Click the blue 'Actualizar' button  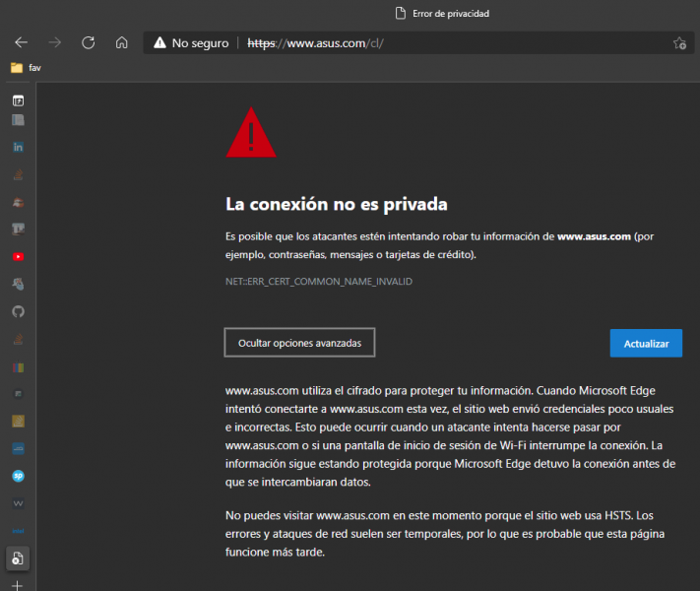click(646, 343)
